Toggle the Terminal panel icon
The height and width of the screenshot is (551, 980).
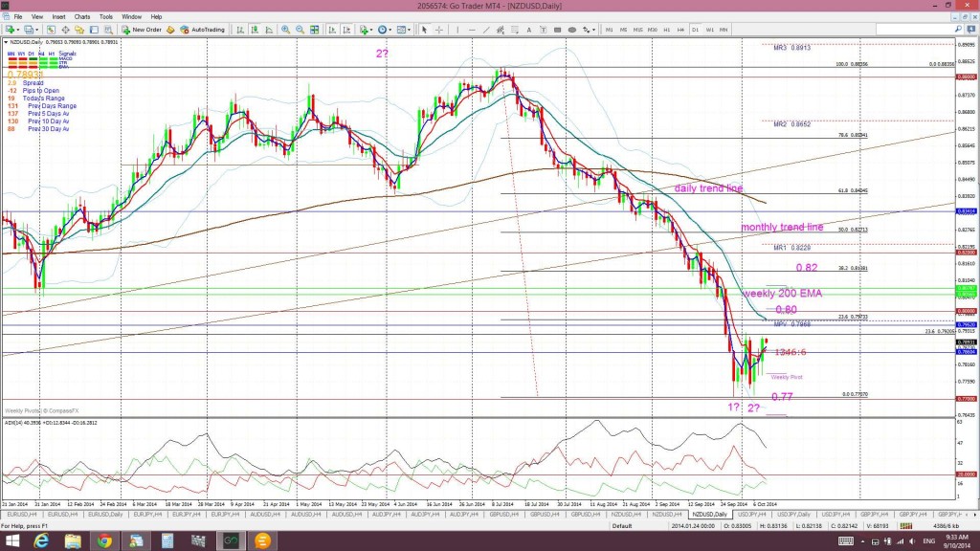94,30
